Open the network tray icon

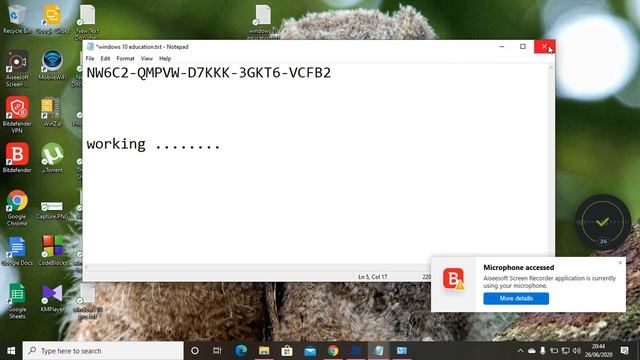[565, 351]
